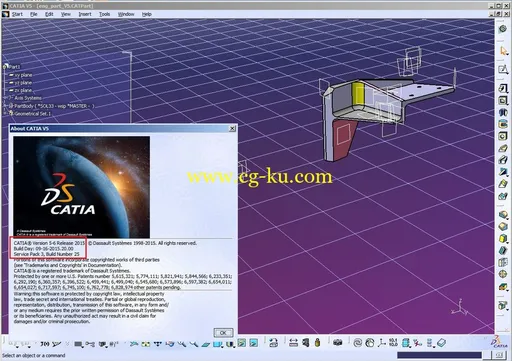This screenshot has height=361, width=512.
Task: Select the Slot tool
Action: coord(503,160)
